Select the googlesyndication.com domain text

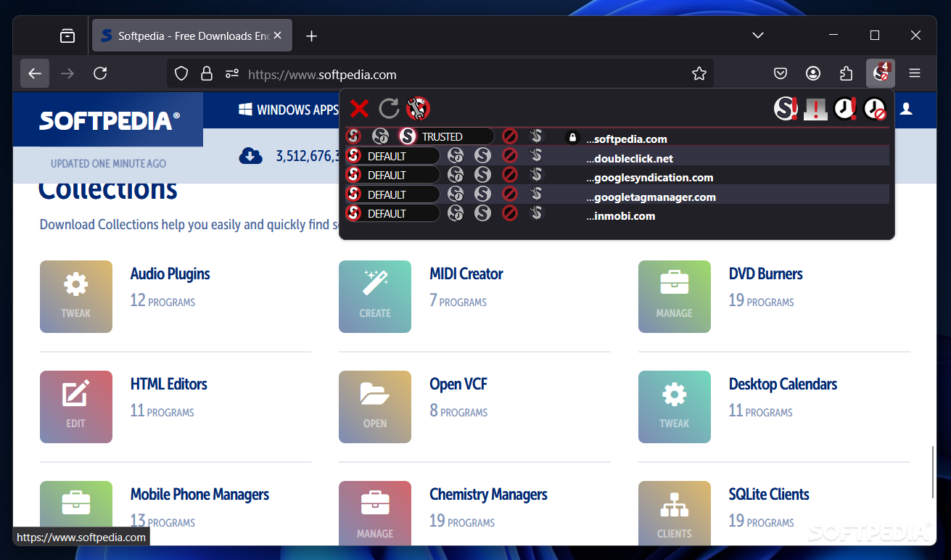(x=650, y=177)
